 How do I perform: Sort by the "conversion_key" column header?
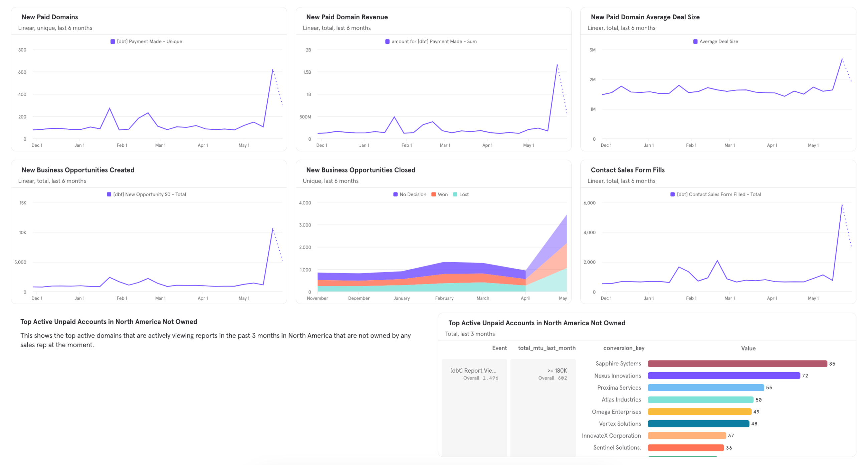pyautogui.click(x=623, y=348)
